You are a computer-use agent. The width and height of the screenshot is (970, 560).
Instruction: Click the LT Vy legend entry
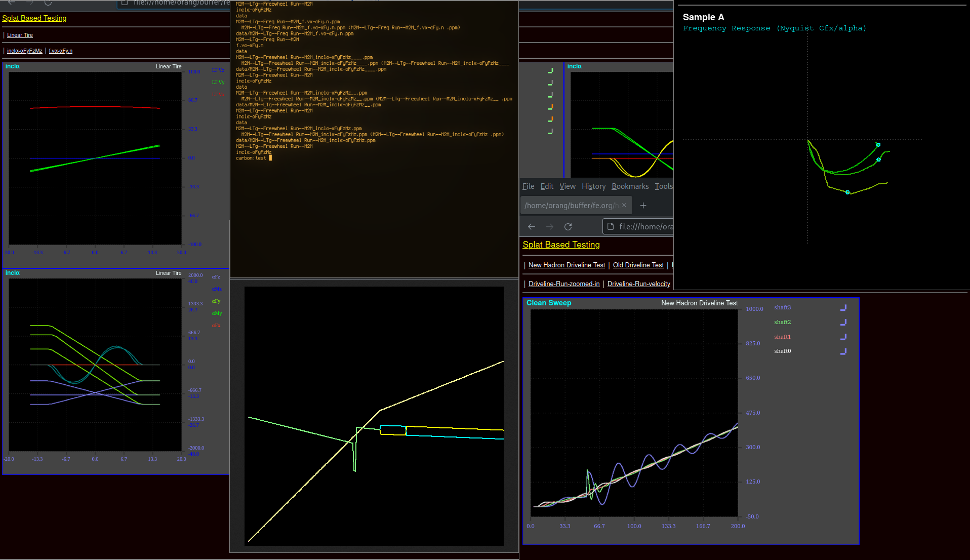pyautogui.click(x=218, y=83)
